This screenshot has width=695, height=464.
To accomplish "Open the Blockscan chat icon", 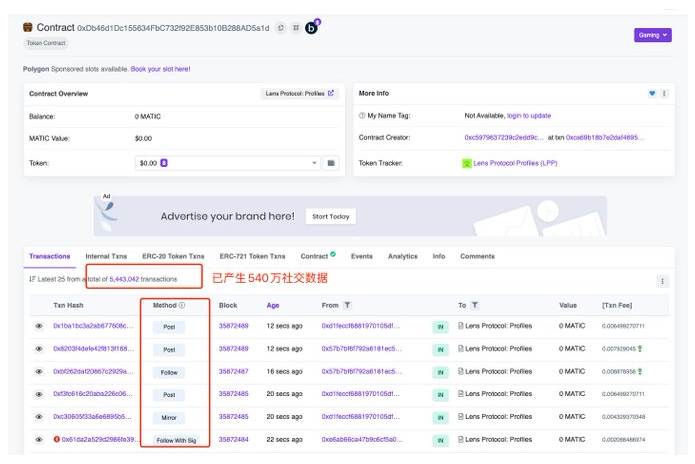I will (x=312, y=27).
